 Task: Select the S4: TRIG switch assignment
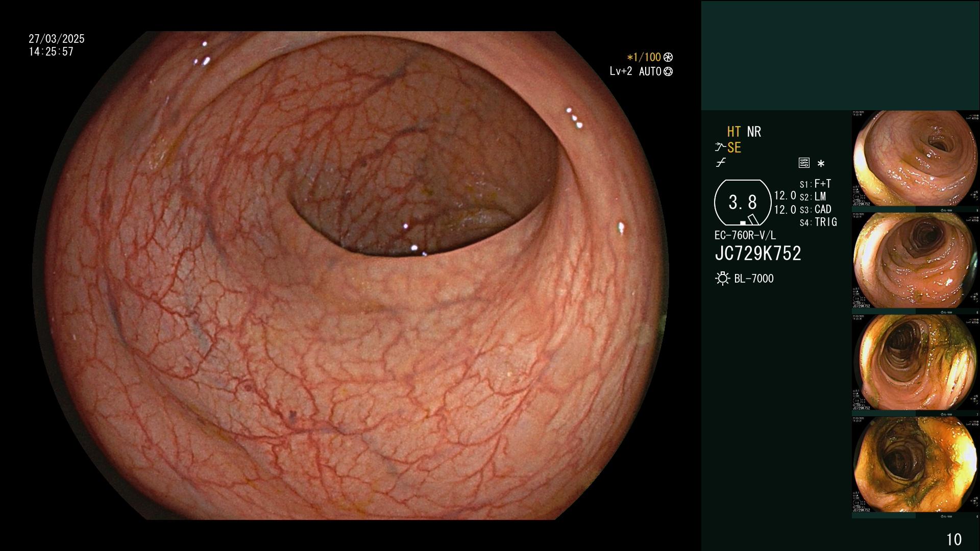[818, 222]
